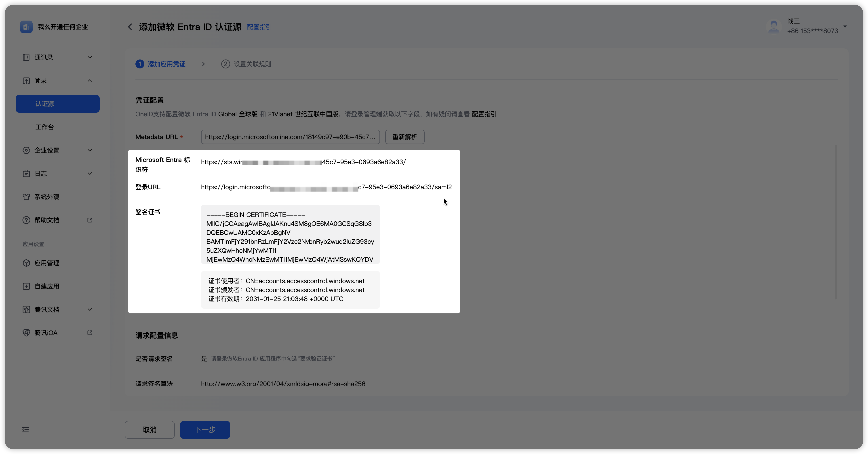868x454 pixels.
Task: Open the user account dropdown arrow
Action: (845, 26)
